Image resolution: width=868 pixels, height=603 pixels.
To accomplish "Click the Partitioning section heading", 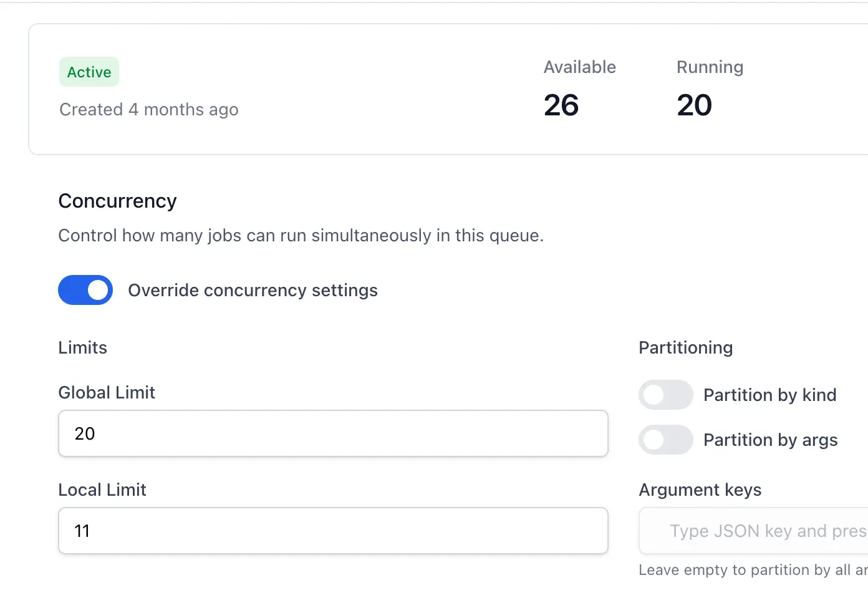I will click(685, 348).
